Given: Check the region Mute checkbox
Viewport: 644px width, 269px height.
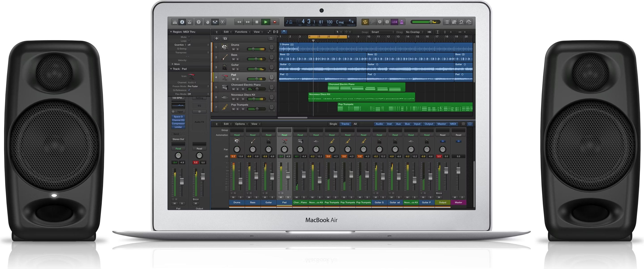Looking at the screenshot, I should pyautogui.click(x=189, y=37).
